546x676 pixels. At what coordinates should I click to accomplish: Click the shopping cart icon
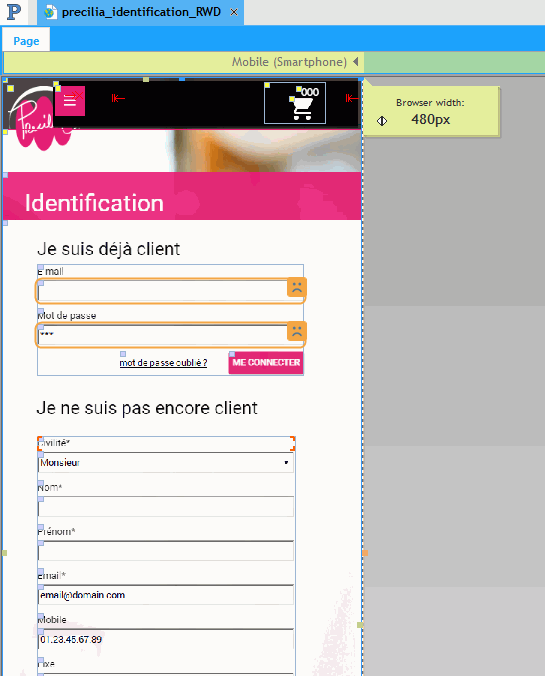pyautogui.click(x=301, y=108)
